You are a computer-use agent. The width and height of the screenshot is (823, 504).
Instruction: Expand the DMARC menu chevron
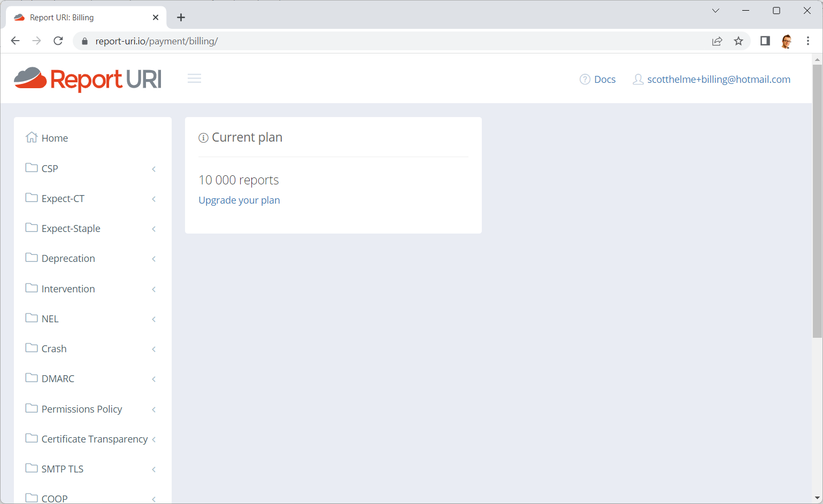pos(154,379)
